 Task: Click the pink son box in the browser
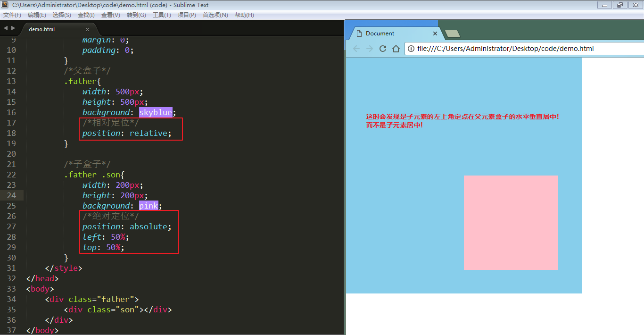click(511, 223)
